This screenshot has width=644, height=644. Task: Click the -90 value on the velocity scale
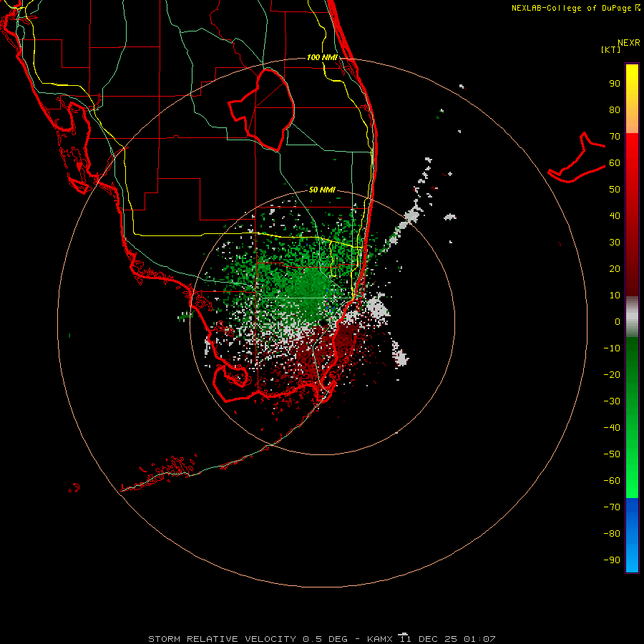(x=612, y=560)
